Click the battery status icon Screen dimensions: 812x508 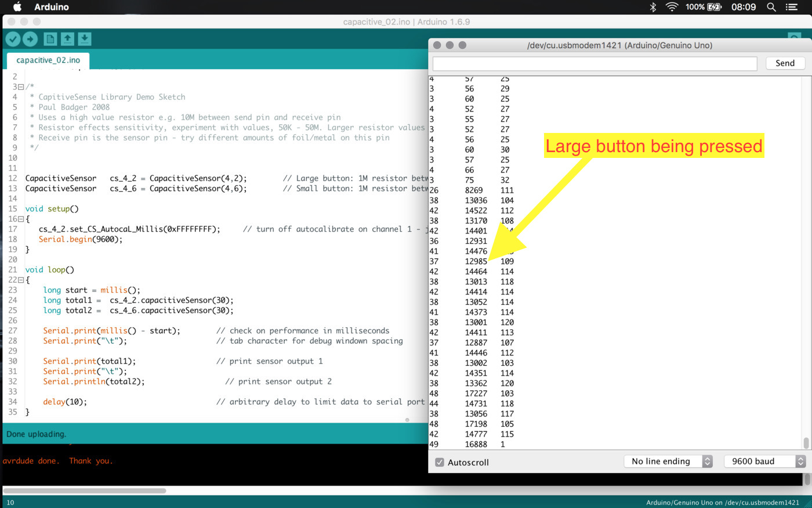pyautogui.click(x=714, y=7)
